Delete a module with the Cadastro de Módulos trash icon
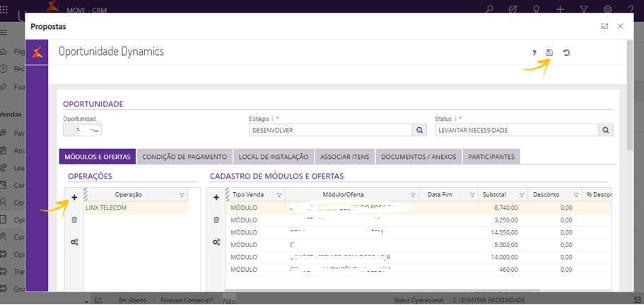644x305 pixels. click(x=216, y=220)
